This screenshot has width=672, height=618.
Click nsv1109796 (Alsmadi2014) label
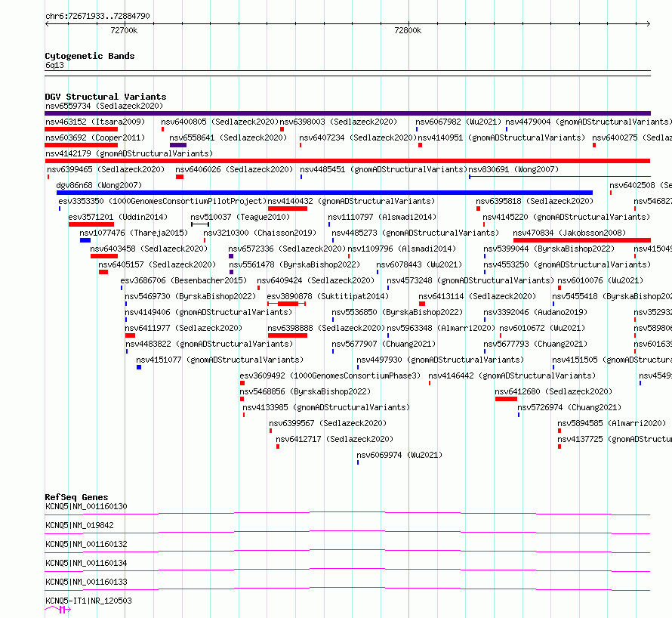(x=402, y=249)
